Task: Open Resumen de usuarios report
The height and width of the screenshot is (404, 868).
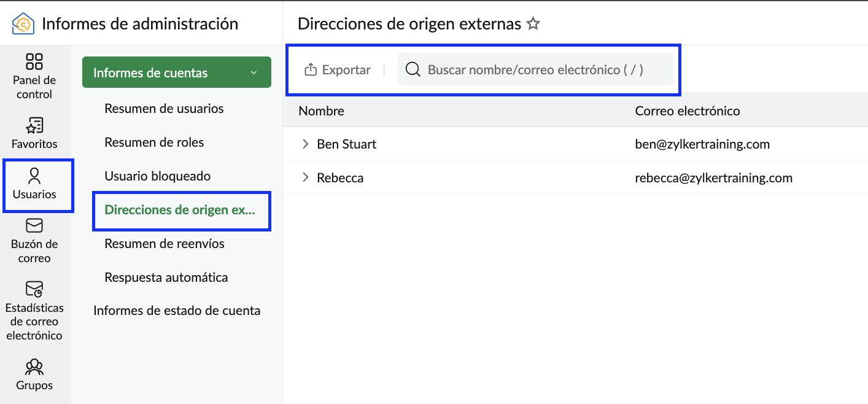Action: [x=164, y=109]
